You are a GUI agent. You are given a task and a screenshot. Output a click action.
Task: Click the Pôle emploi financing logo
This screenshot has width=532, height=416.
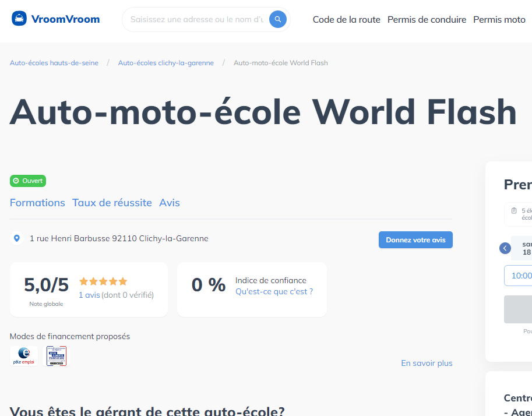pyautogui.click(x=24, y=356)
